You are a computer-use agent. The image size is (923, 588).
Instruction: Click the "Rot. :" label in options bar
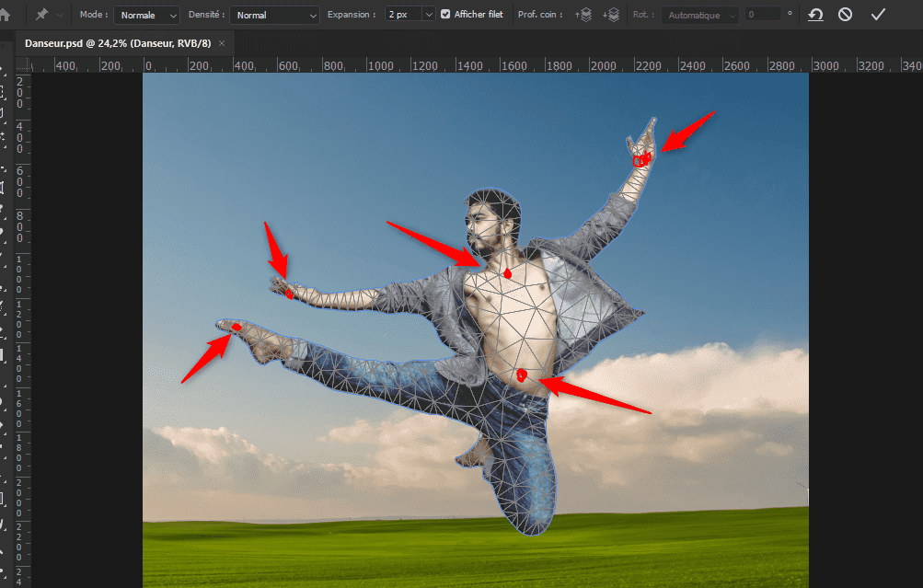click(x=643, y=15)
